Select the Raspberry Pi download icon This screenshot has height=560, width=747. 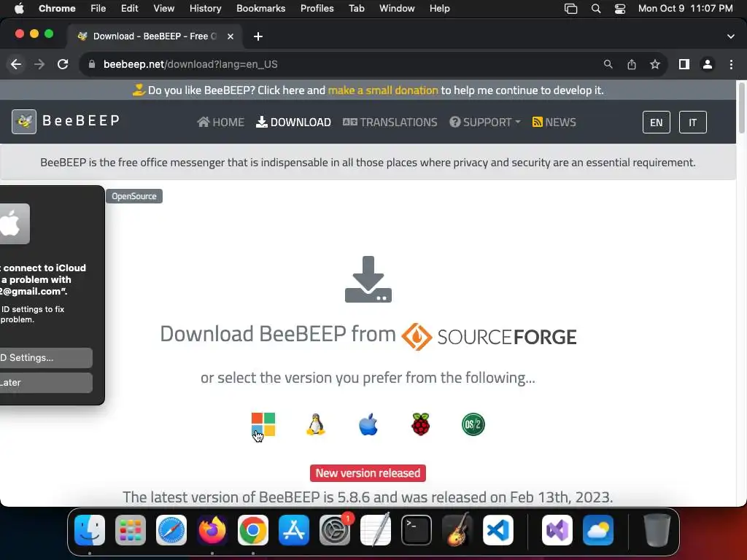(x=421, y=424)
